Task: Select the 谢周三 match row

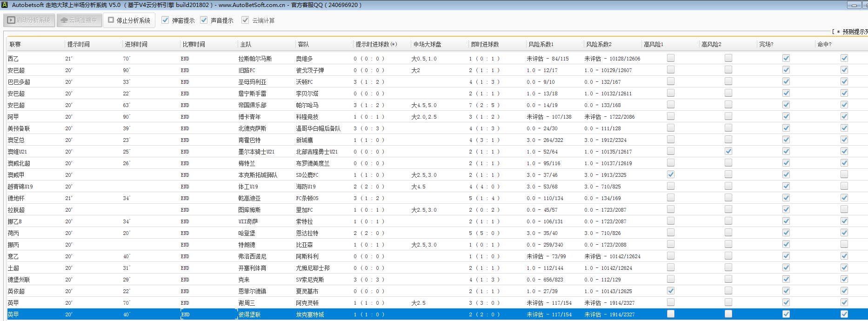Action: pos(247,303)
